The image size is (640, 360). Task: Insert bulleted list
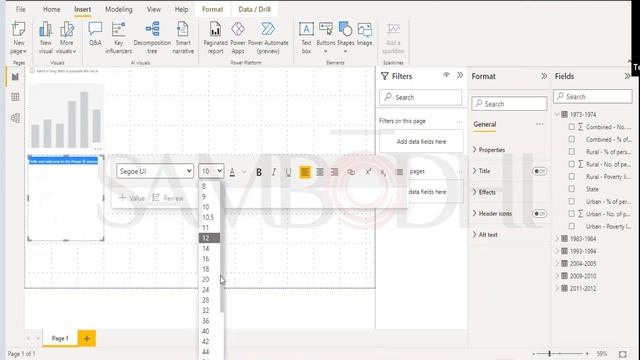click(400, 172)
